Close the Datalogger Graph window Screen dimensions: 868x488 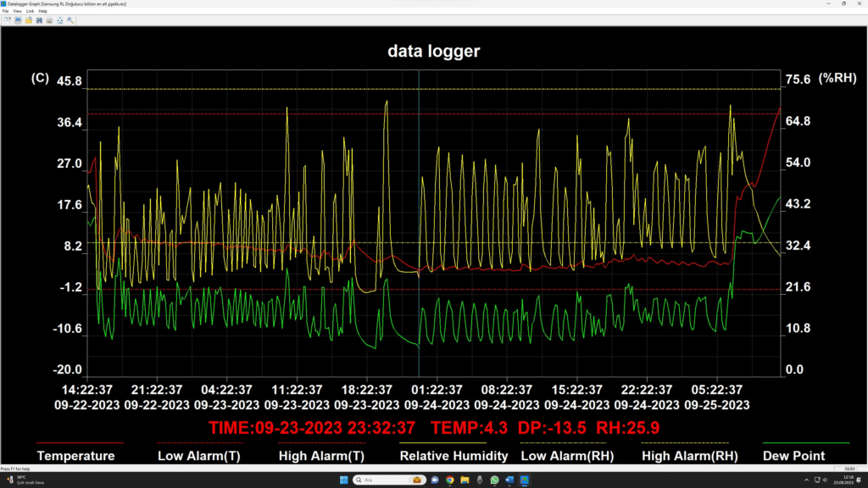(x=860, y=3)
